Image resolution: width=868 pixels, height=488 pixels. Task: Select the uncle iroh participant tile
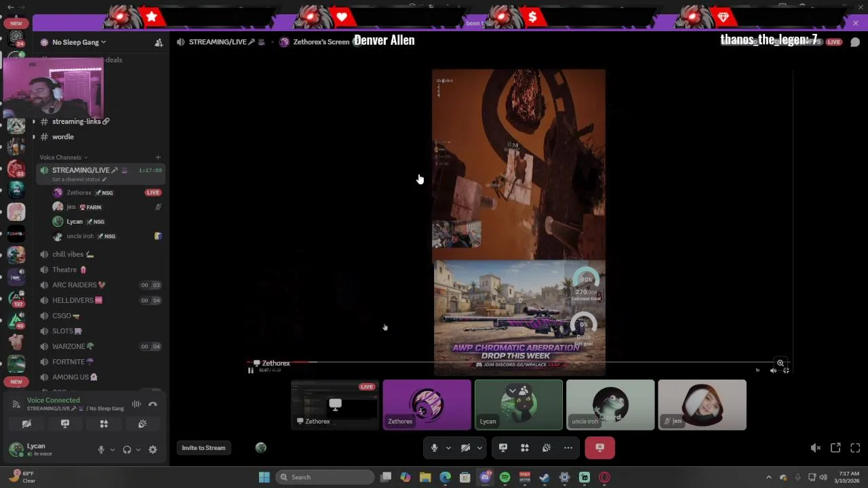coord(610,405)
